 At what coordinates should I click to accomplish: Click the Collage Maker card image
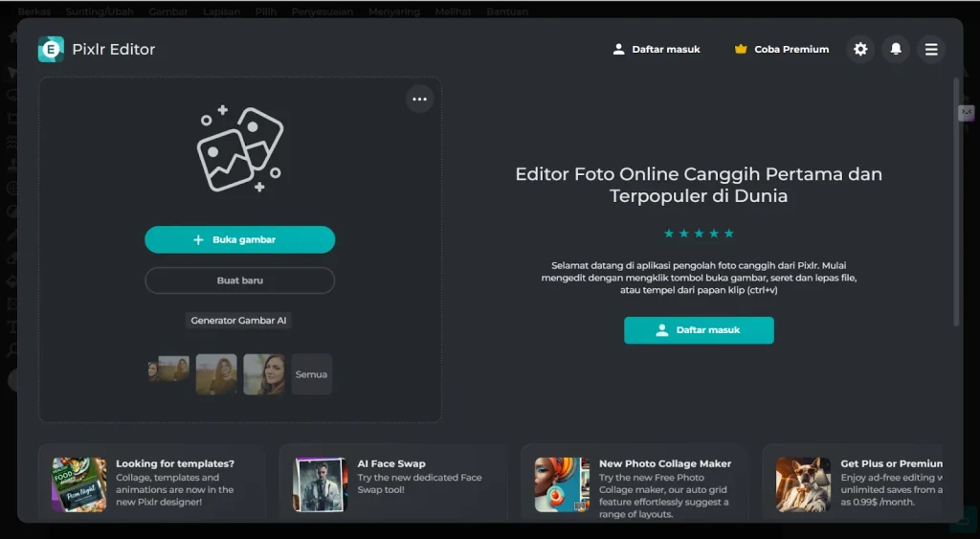[x=562, y=484]
